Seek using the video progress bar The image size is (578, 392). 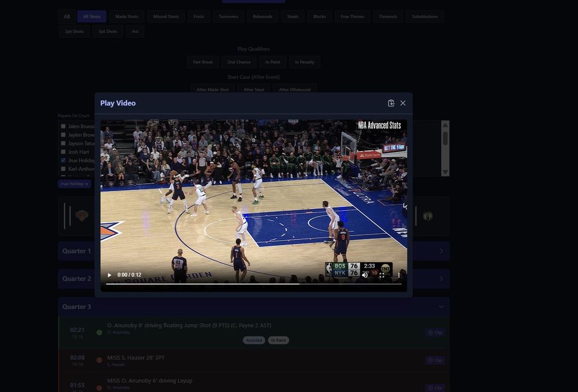[x=254, y=284]
